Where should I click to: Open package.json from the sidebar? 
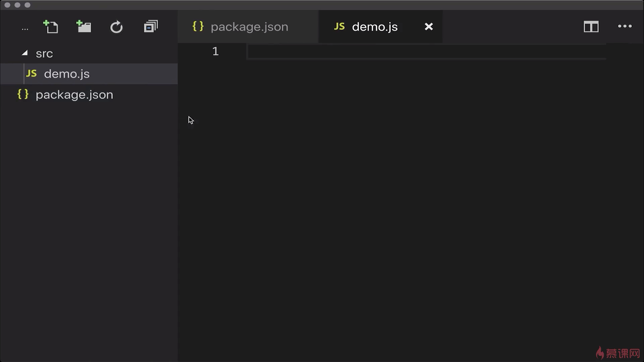74,95
